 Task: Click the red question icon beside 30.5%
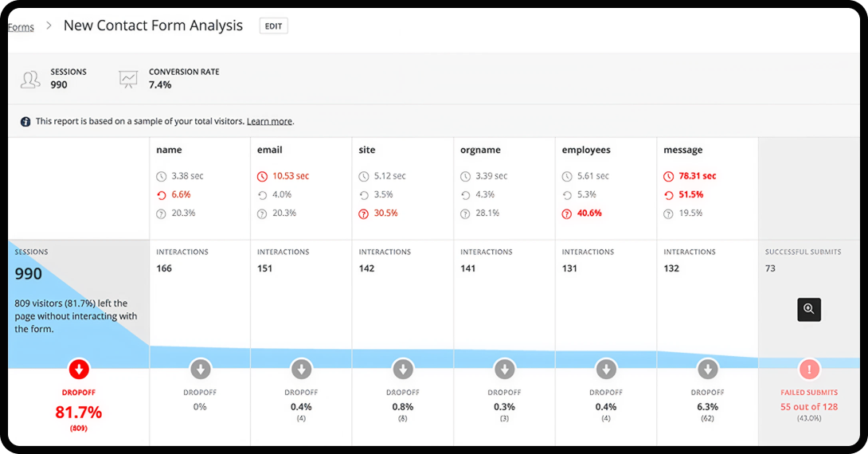click(x=364, y=213)
